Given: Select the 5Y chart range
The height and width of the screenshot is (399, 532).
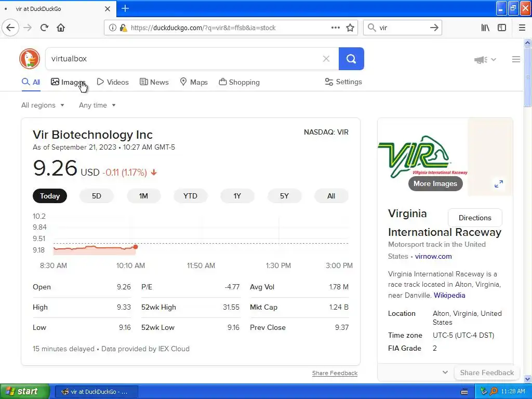Looking at the screenshot, I should [x=284, y=196].
